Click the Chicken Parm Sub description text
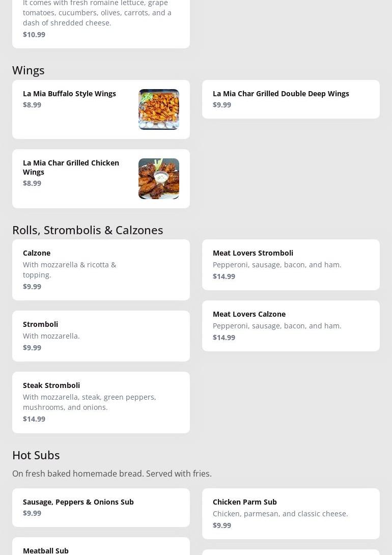 pos(280,514)
